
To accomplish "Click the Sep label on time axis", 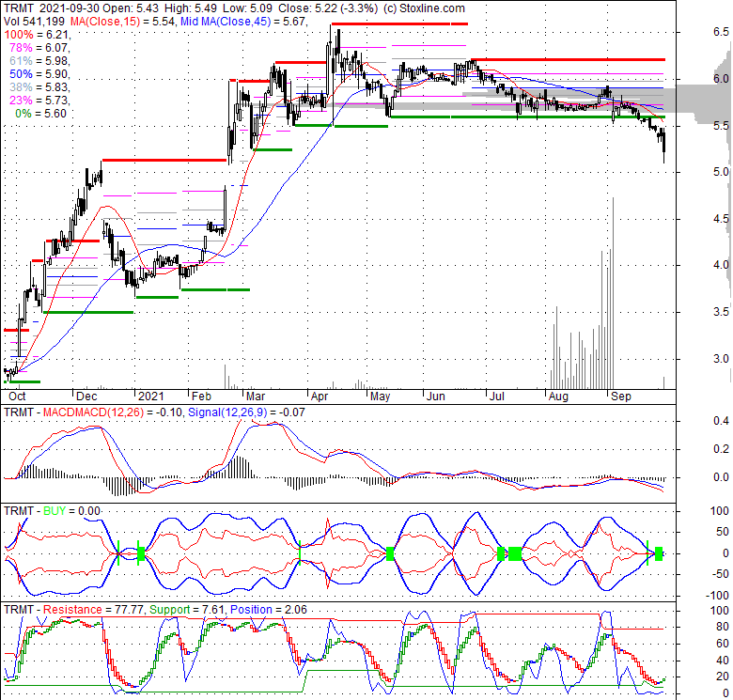I will coord(621,397).
